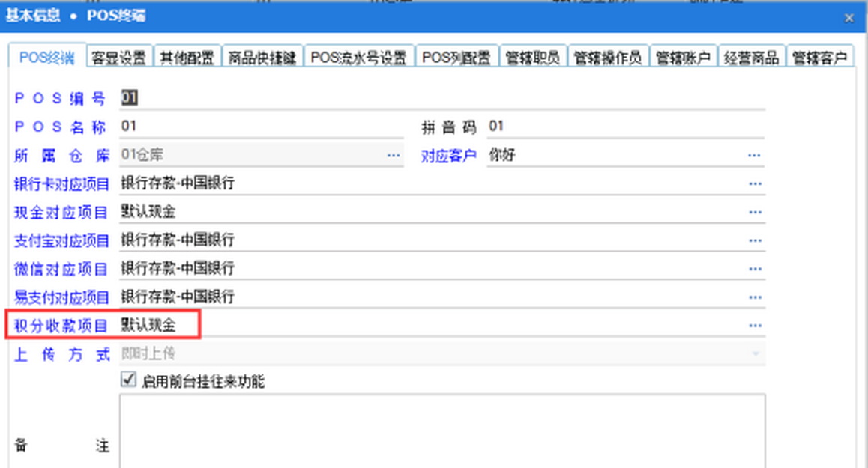Open lookup for 微信对应项目 field
The image size is (868, 468).
point(754,269)
